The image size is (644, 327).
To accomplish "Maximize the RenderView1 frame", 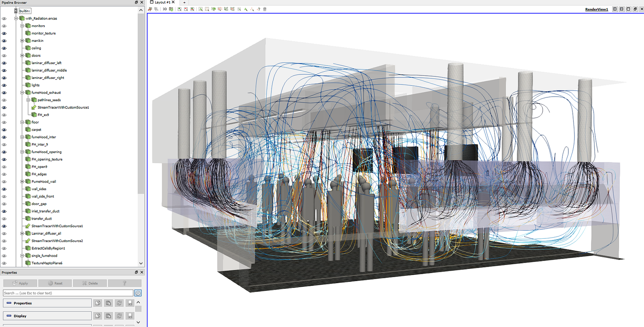I will pos(628,9).
